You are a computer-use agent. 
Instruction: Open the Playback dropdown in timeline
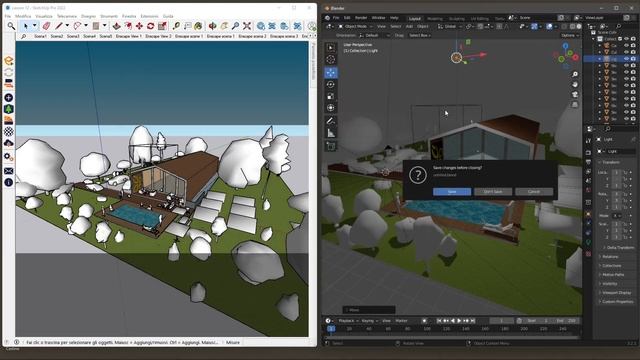[348, 321]
